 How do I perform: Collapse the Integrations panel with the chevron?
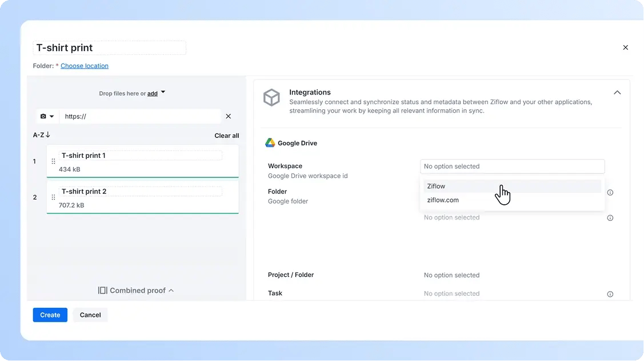click(617, 92)
